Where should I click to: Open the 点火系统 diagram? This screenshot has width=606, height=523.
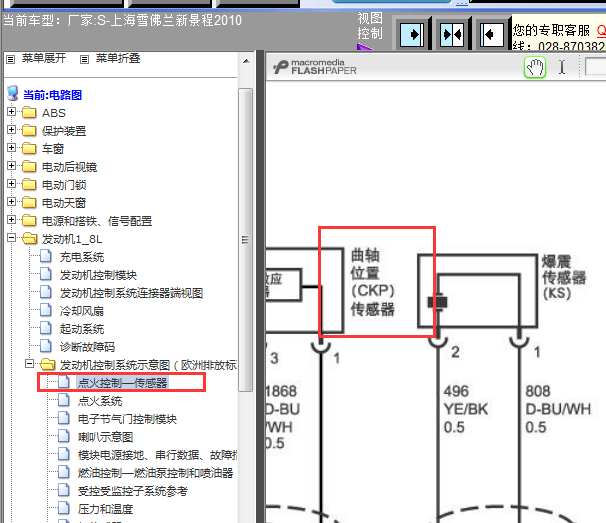click(x=100, y=401)
